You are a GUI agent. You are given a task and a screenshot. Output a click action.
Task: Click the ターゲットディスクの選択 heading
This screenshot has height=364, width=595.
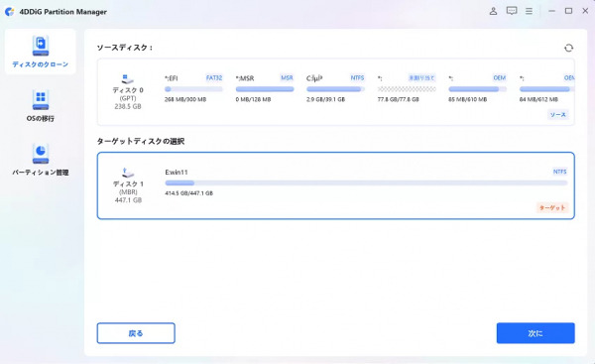point(141,141)
